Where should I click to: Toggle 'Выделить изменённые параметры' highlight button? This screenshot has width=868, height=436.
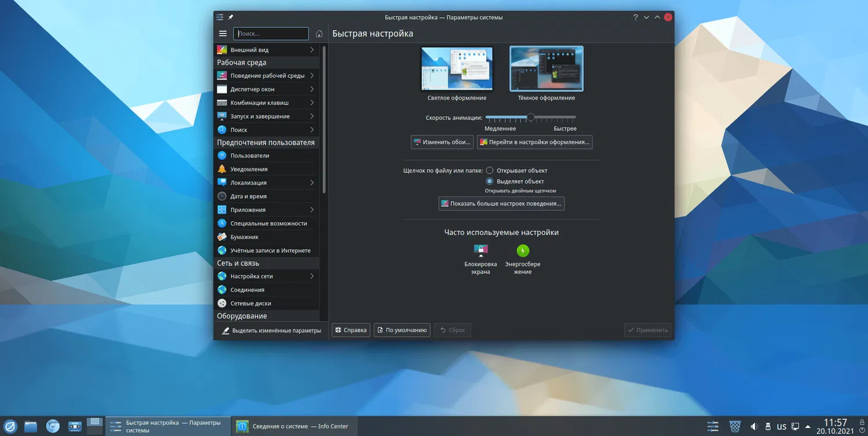click(271, 331)
